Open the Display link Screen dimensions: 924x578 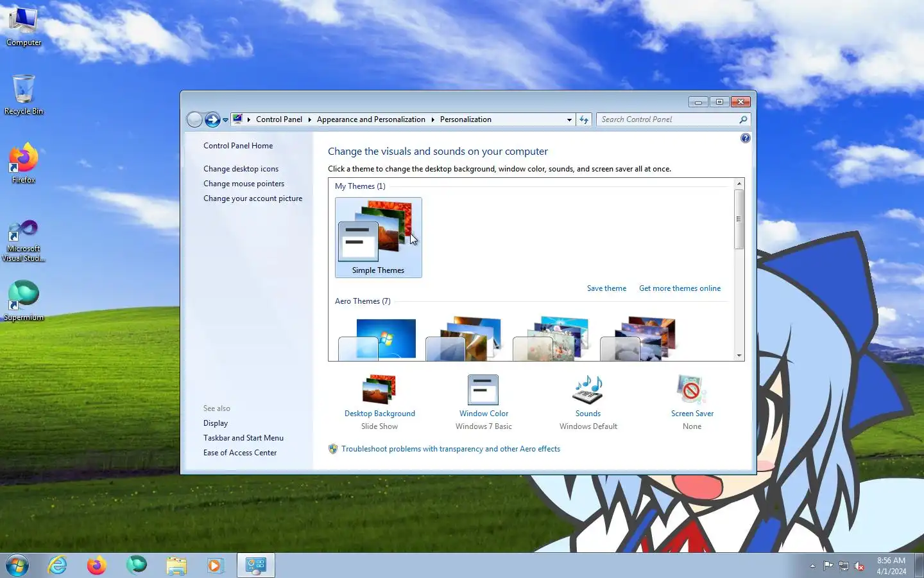216,423
